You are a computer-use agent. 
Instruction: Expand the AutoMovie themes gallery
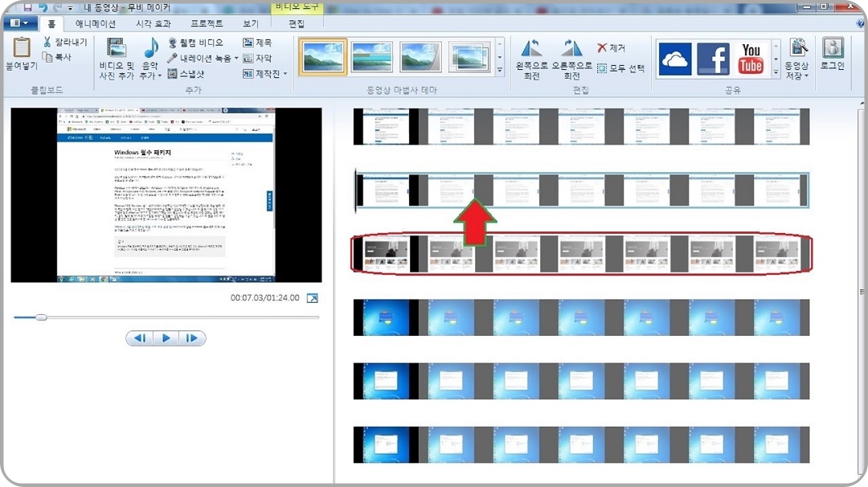pyautogui.click(x=499, y=70)
